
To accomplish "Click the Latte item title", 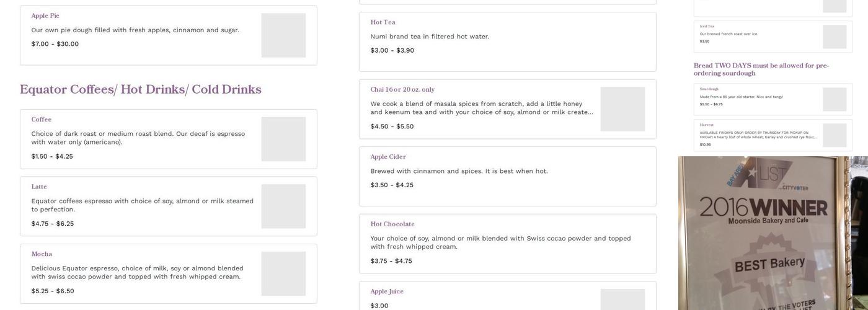I will click(x=39, y=187).
